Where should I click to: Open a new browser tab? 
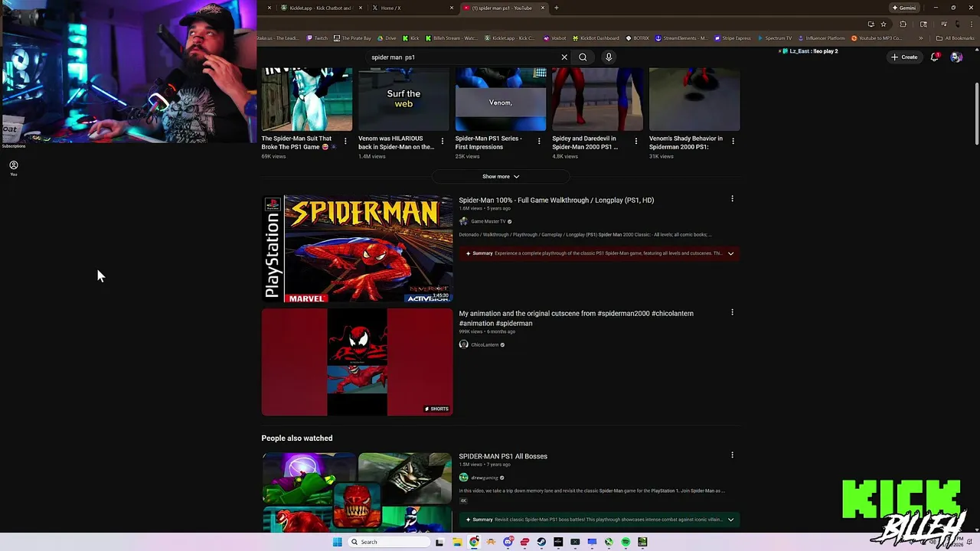click(556, 8)
